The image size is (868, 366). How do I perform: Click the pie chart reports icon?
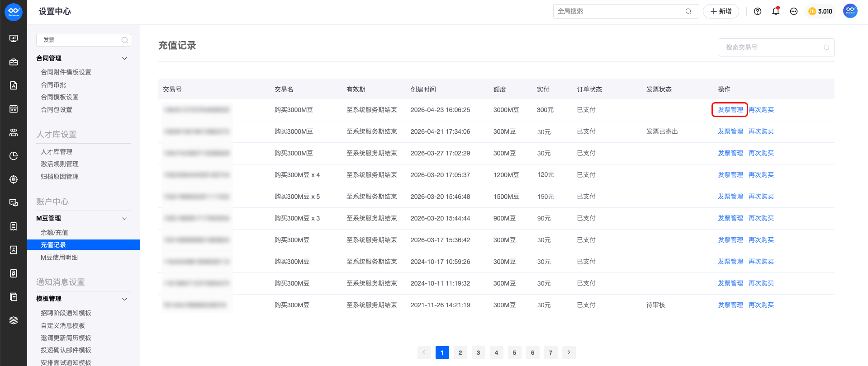click(x=14, y=156)
